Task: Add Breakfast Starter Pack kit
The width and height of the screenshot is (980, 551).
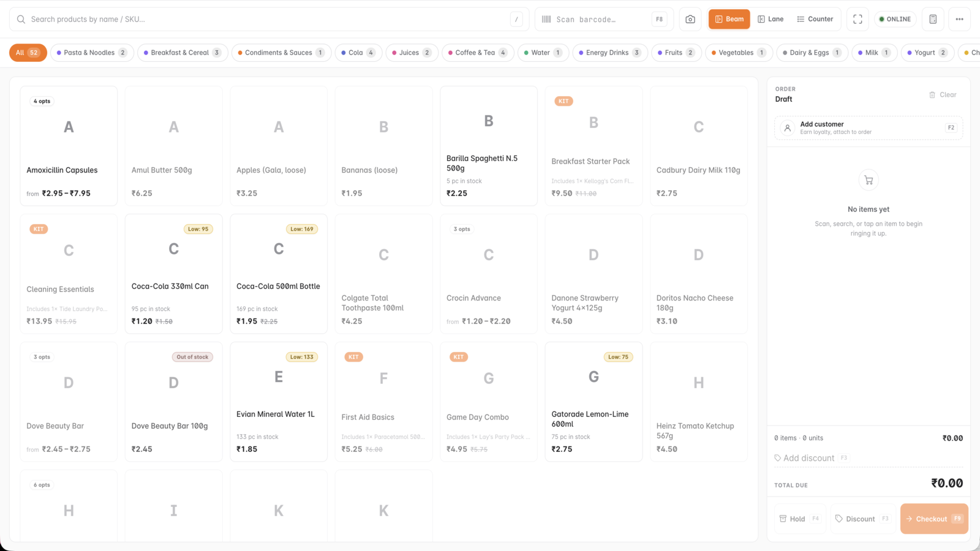Action: point(594,146)
